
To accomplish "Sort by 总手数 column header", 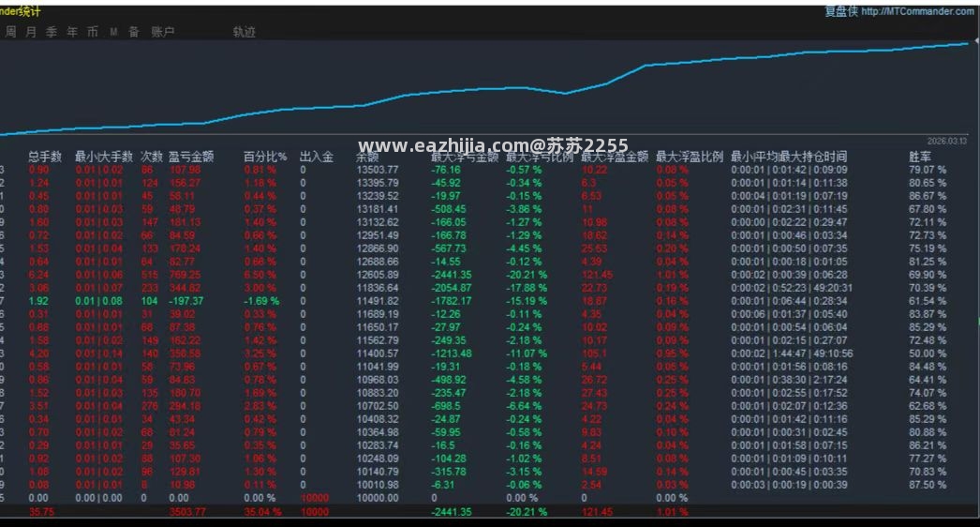I will click(x=45, y=157).
